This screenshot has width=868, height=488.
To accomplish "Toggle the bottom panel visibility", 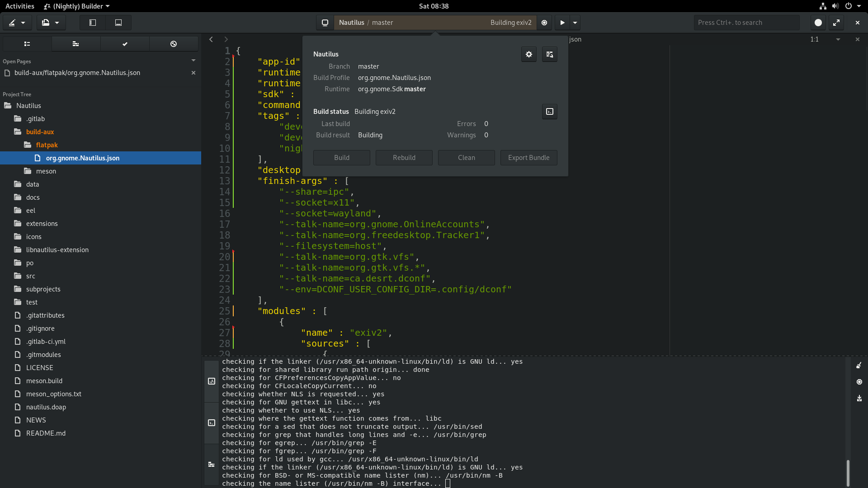I will (118, 23).
